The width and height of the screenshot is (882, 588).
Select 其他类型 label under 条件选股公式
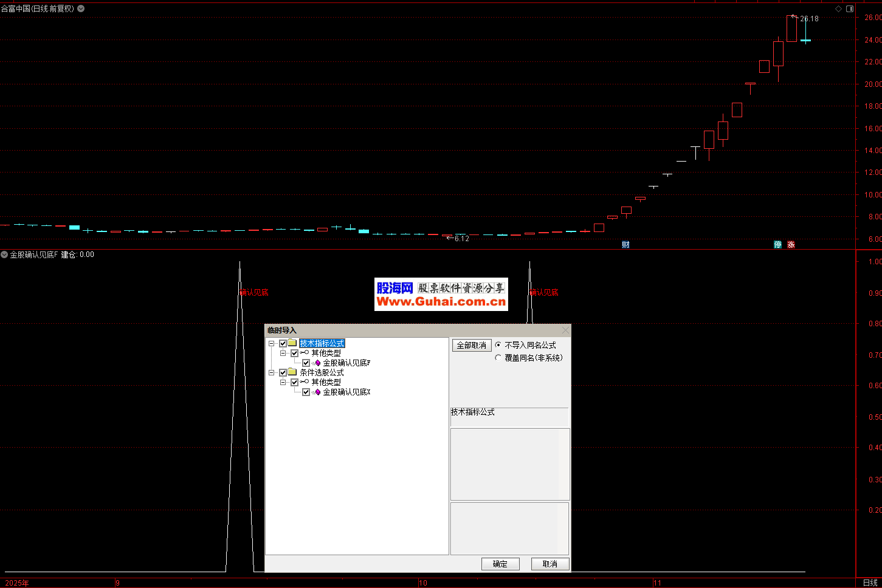[326, 382]
